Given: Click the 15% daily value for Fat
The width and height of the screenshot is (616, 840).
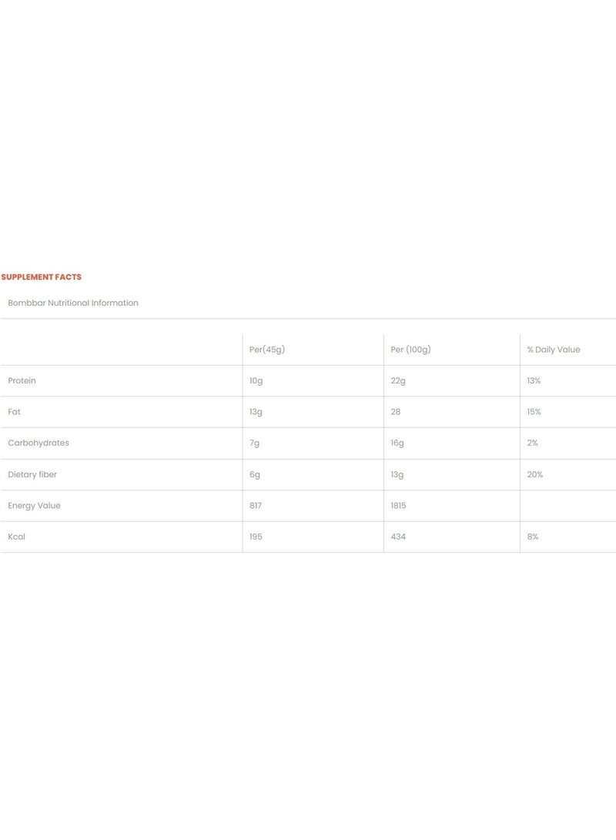Looking at the screenshot, I should pyautogui.click(x=534, y=412).
